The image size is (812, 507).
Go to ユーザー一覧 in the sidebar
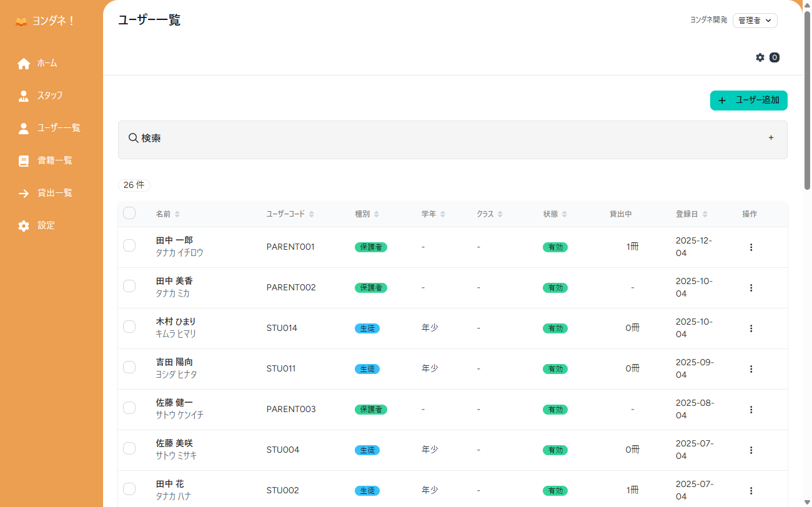click(x=58, y=128)
